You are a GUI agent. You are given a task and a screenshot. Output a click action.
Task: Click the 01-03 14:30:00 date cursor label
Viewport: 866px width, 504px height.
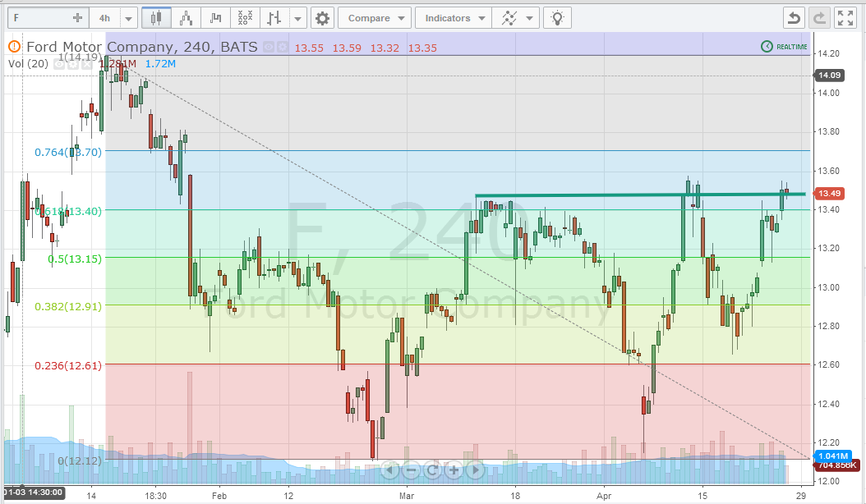point(35,492)
